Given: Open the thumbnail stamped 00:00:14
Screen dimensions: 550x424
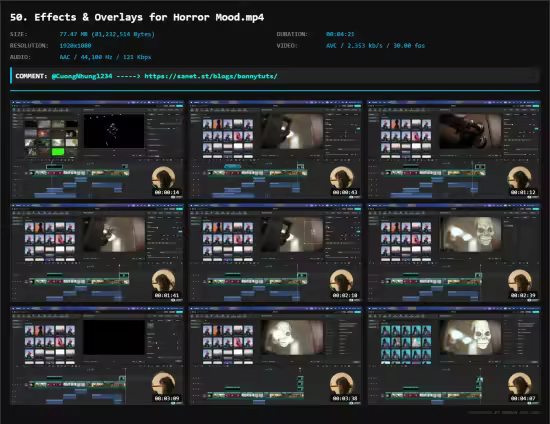Looking at the screenshot, I should 97,150.
